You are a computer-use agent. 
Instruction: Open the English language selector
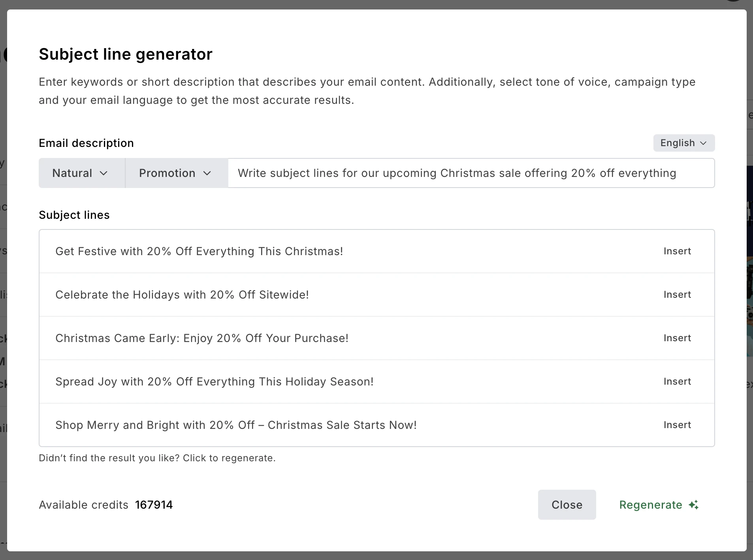(x=683, y=143)
